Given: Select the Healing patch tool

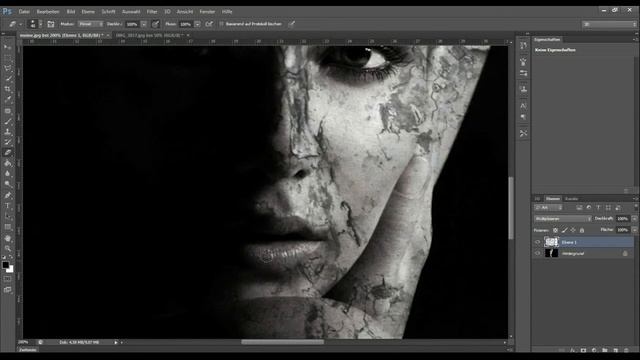Looking at the screenshot, I should click(8, 111).
